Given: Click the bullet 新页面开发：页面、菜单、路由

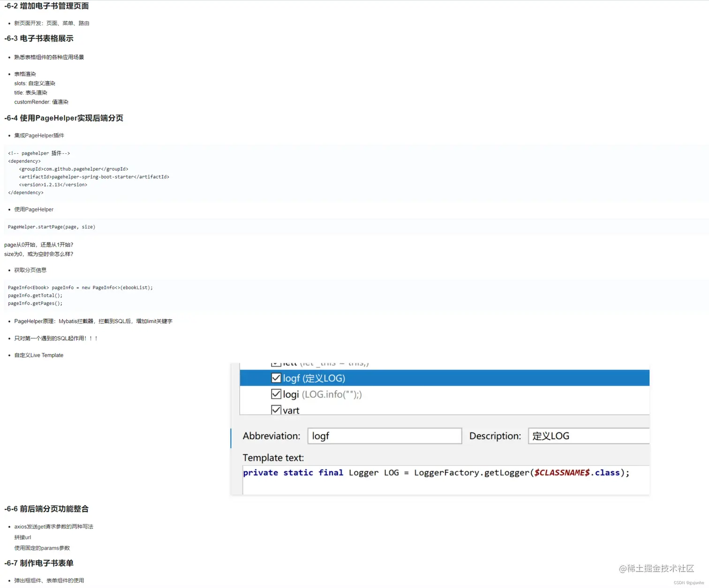Looking at the screenshot, I should point(52,23).
